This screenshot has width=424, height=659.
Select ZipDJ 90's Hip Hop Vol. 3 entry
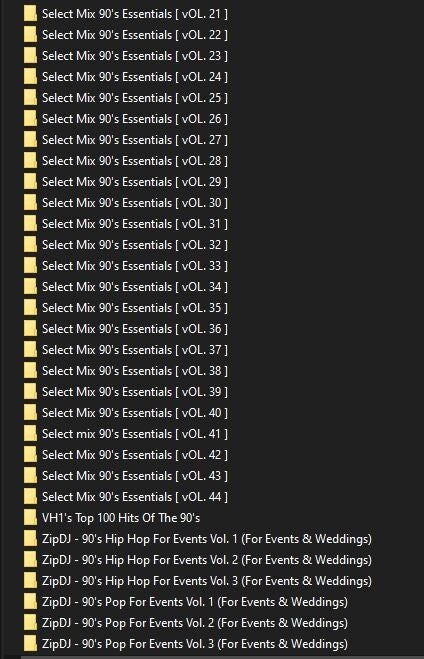(x=207, y=581)
